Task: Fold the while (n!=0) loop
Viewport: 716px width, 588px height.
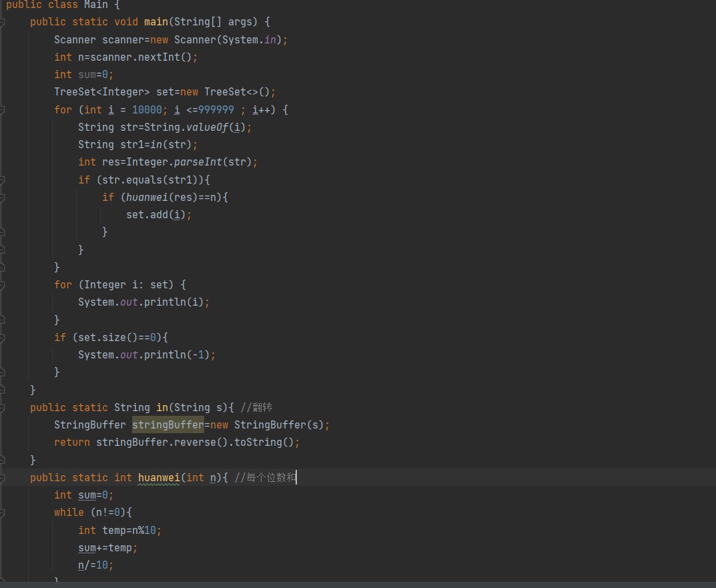Action: [x=3, y=513]
